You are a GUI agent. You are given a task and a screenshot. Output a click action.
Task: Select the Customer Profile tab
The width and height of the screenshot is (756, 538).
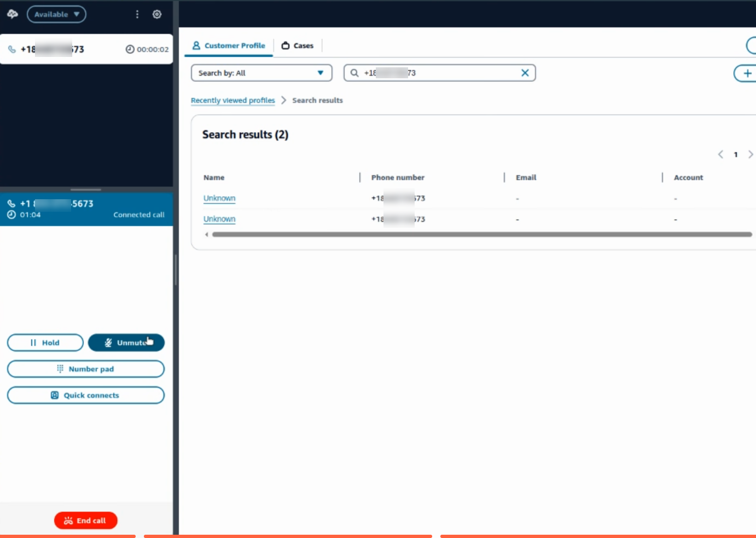tap(229, 45)
